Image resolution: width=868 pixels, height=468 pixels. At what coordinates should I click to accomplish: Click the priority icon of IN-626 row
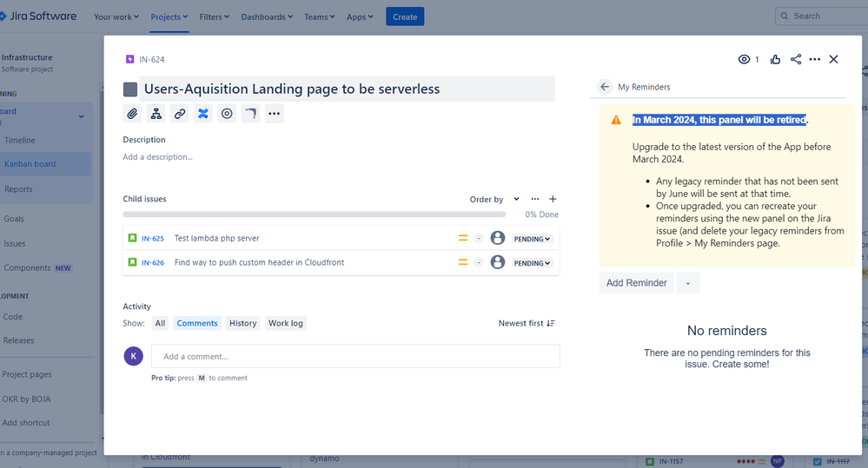tap(463, 263)
